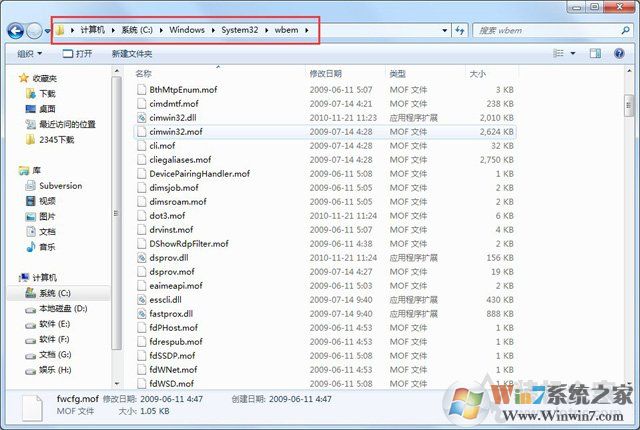Select System32 in the address breadcrumb
Viewport: 640px width, 430px height.
240,30
